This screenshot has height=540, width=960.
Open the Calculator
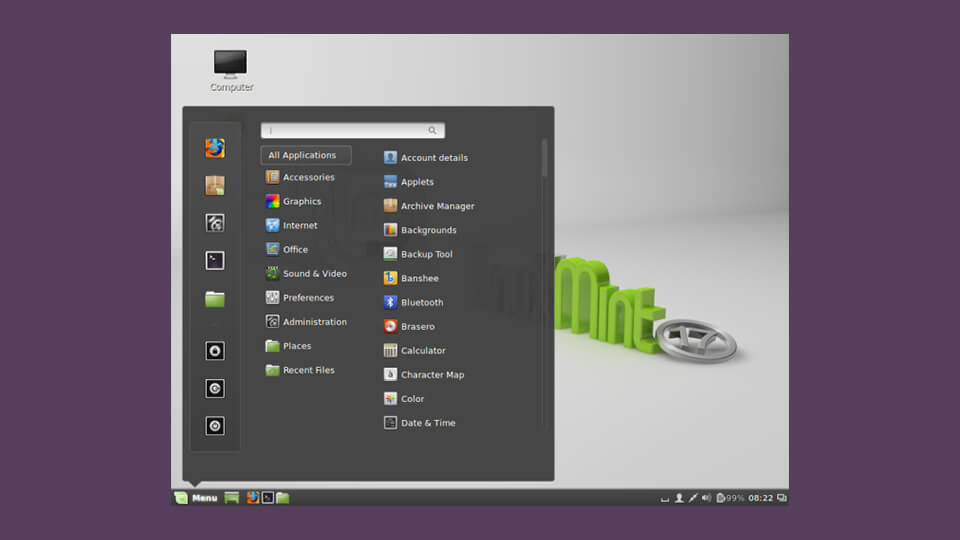(x=414, y=351)
